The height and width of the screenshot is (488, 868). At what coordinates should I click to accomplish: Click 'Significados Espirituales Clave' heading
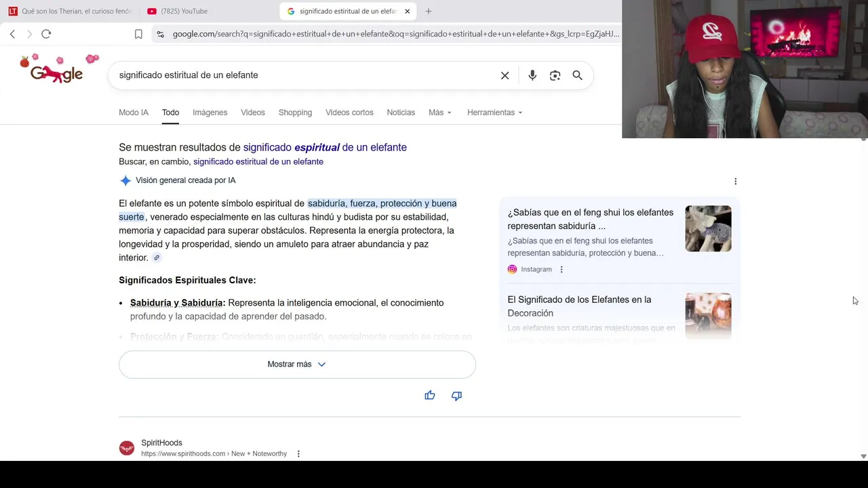click(x=187, y=280)
